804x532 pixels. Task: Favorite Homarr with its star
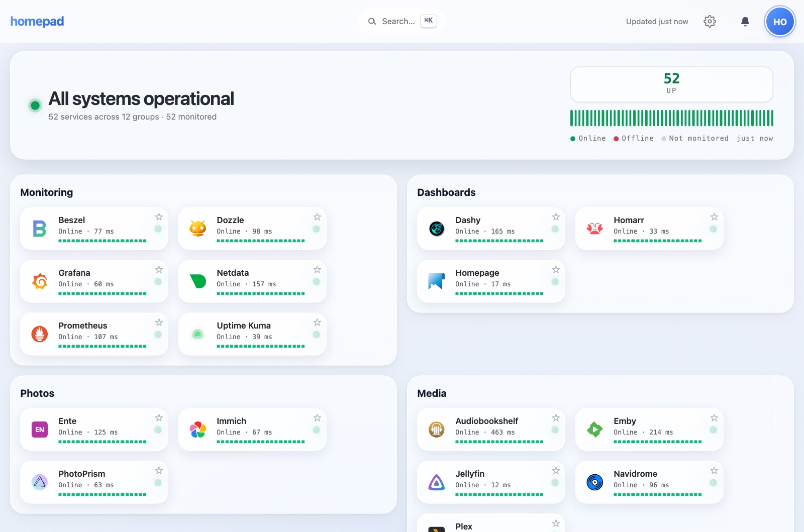[x=714, y=217]
